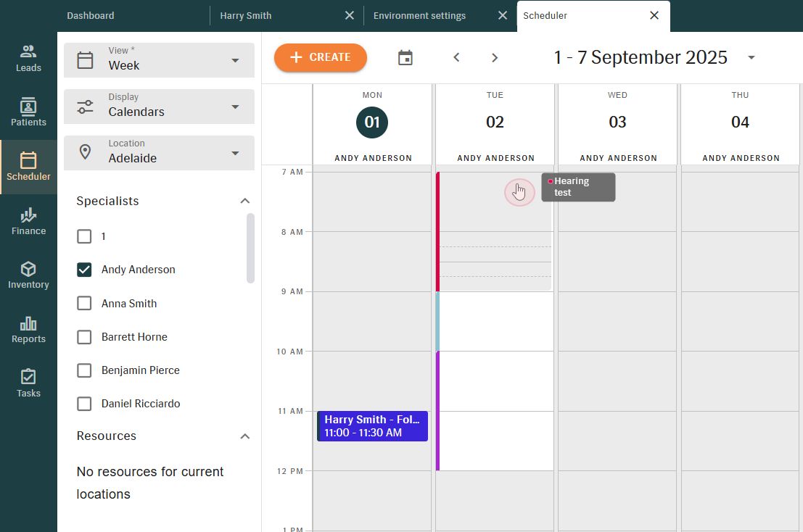The width and height of the screenshot is (803, 532).
Task: Open Reports from the sidebar
Action: (x=28, y=330)
